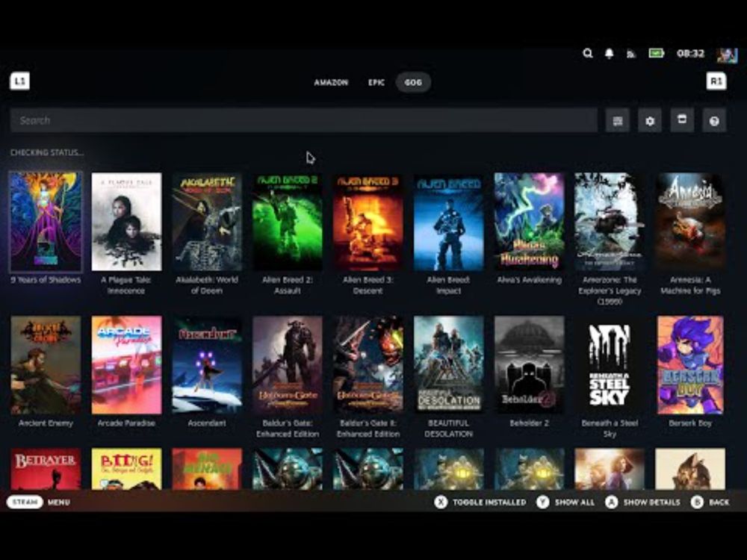
Task: Focus the Search input field
Action: [x=303, y=120]
